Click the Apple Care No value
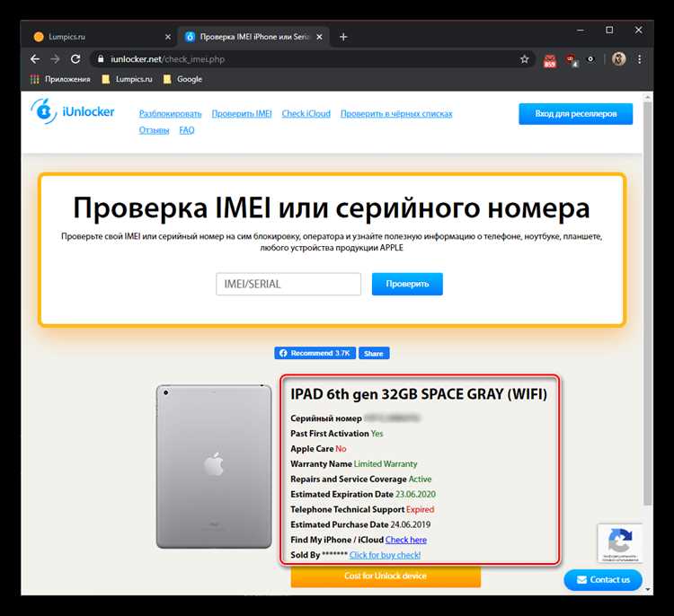 click(x=341, y=448)
